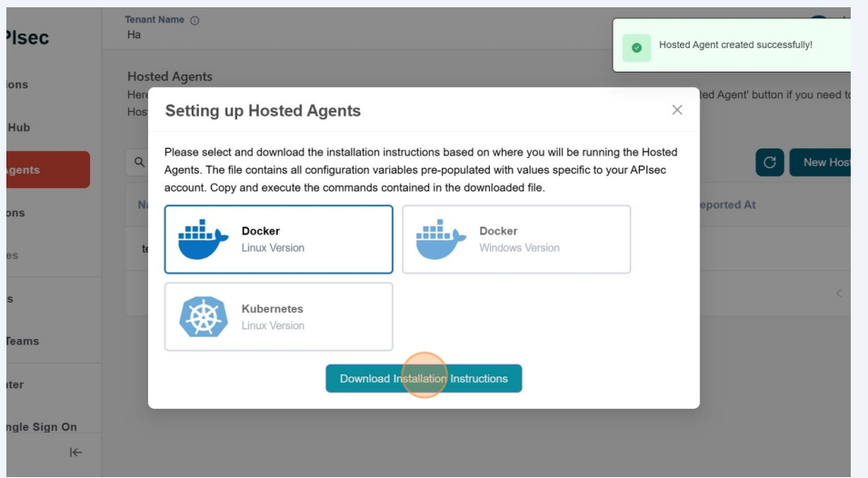Select the Docker Windows Version option

[516, 239]
